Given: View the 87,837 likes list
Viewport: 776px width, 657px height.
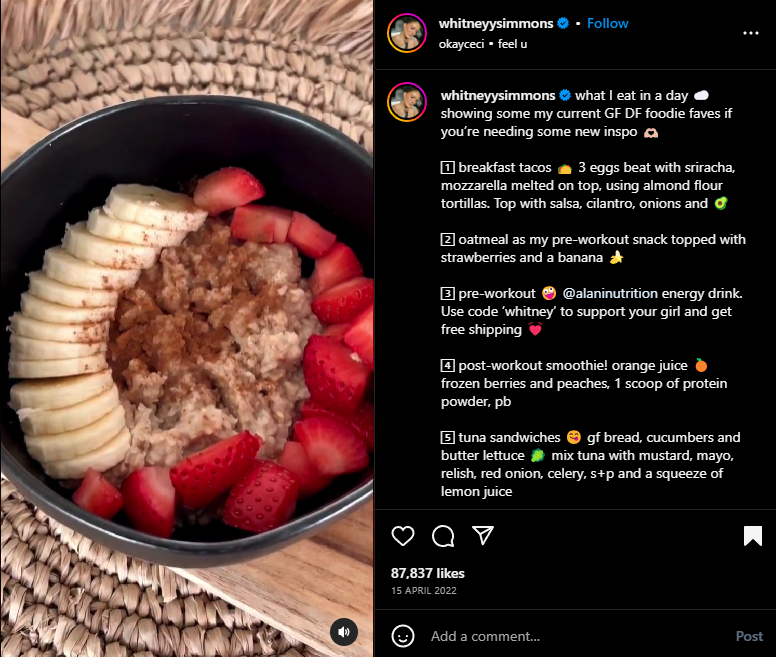Looking at the screenshot, I should (x=428, y=573).
